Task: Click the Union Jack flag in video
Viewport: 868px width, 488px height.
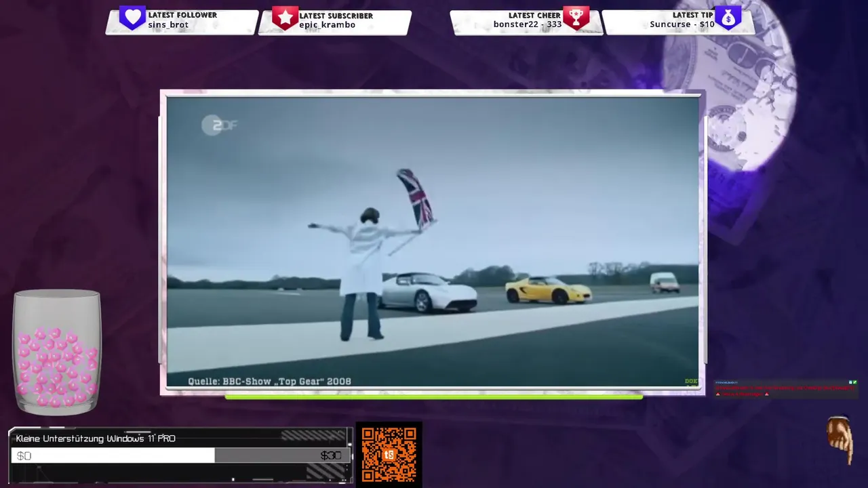Action: coord(416,199)
